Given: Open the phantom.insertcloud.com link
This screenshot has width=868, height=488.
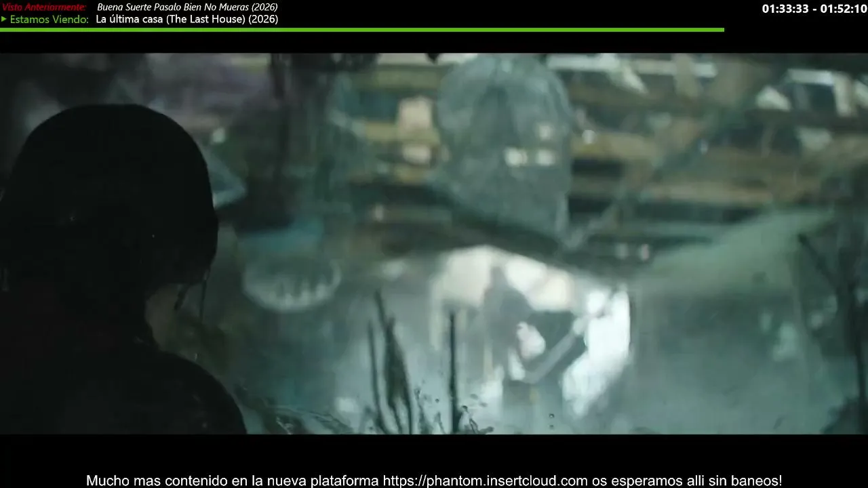Looking at the screenshot, I should pos(486,481).
